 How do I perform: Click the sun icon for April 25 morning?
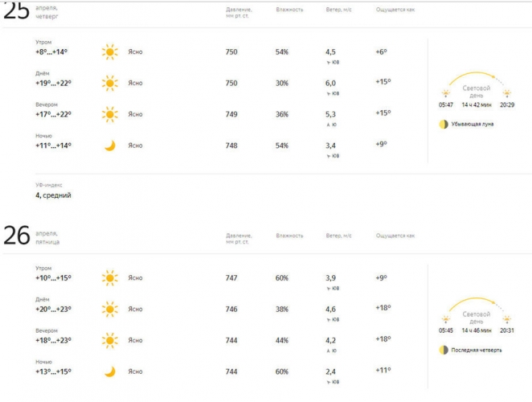[109, 52]
